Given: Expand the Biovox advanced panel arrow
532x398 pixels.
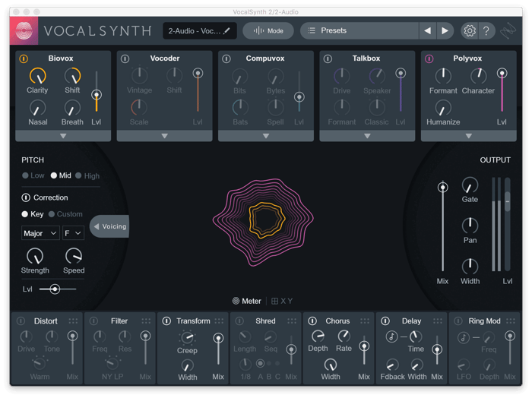Looking at the screenshot, I should point(63,136).
